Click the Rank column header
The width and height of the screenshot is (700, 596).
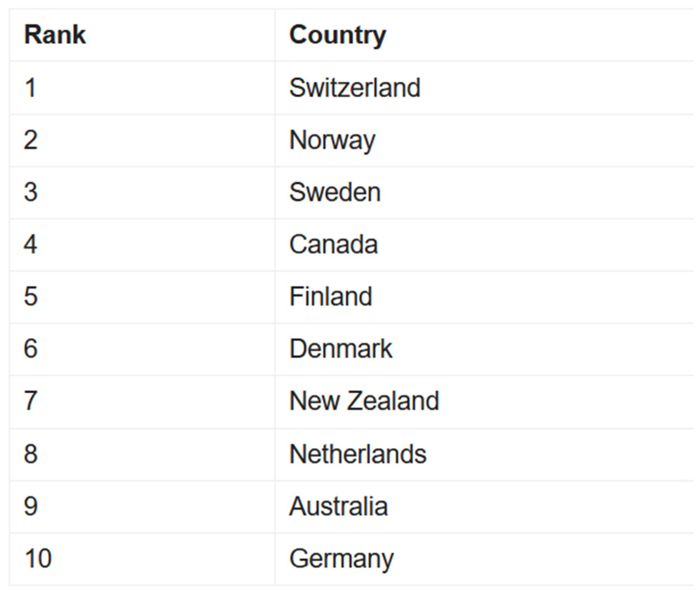pyautogui.click(x=55, y=35)
